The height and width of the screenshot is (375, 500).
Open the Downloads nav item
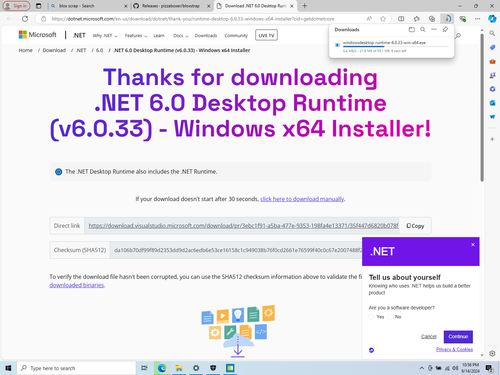206,36
